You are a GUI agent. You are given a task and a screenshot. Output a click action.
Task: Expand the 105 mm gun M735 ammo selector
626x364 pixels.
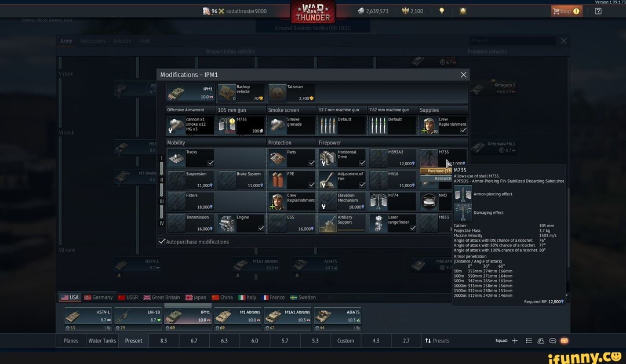click(x=241, y=125)
